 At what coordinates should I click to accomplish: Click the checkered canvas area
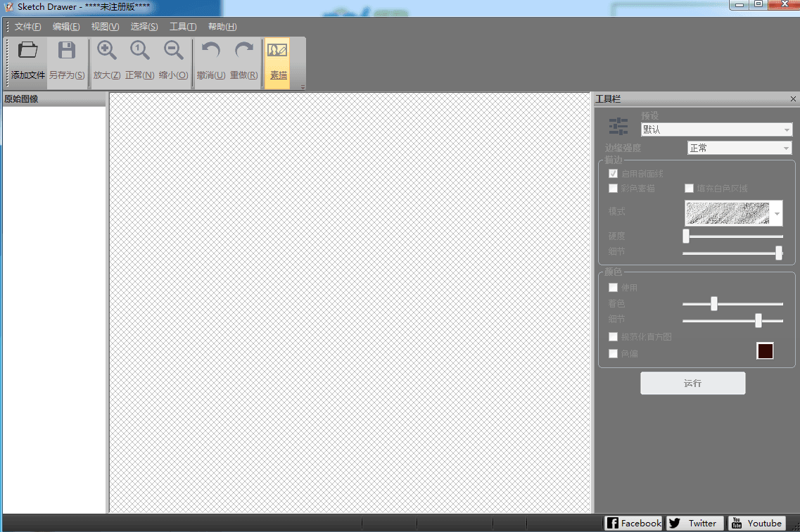click(350, 303)
